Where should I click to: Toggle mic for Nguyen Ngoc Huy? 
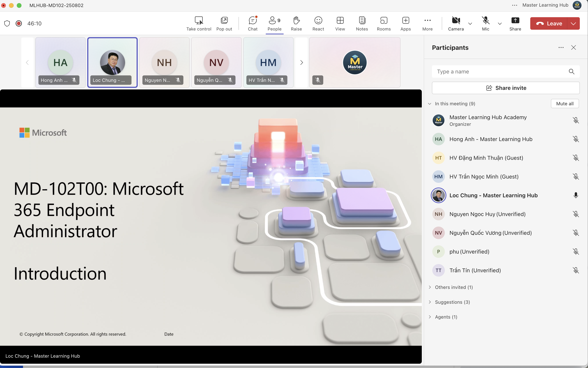576,214
